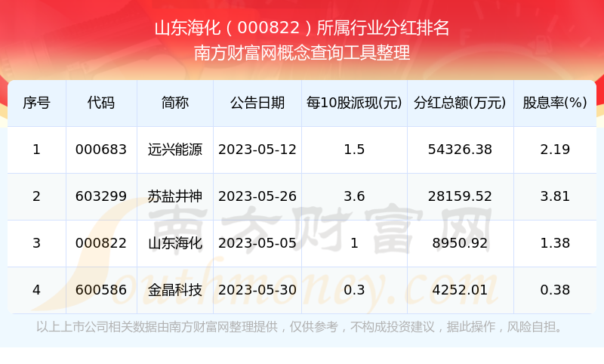Click yield value 0.38
The height and width of the screenshot is (364, 604).
pos(555,290)
